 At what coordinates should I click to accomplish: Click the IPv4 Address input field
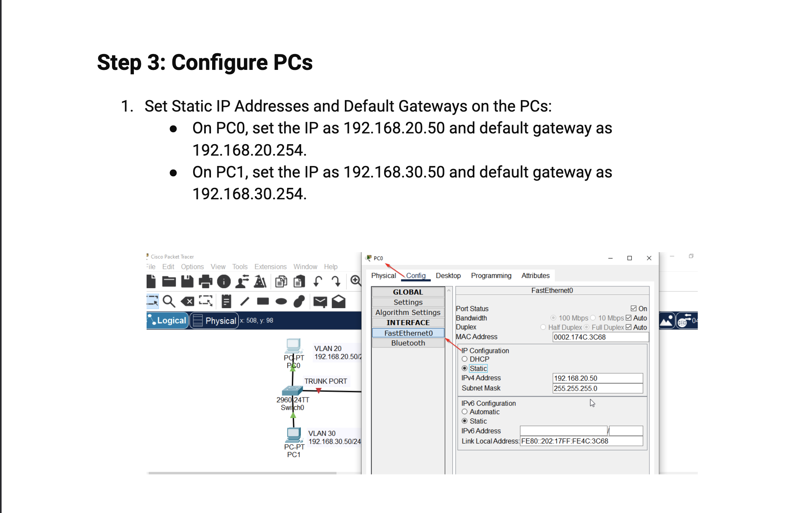coord(597,378)
